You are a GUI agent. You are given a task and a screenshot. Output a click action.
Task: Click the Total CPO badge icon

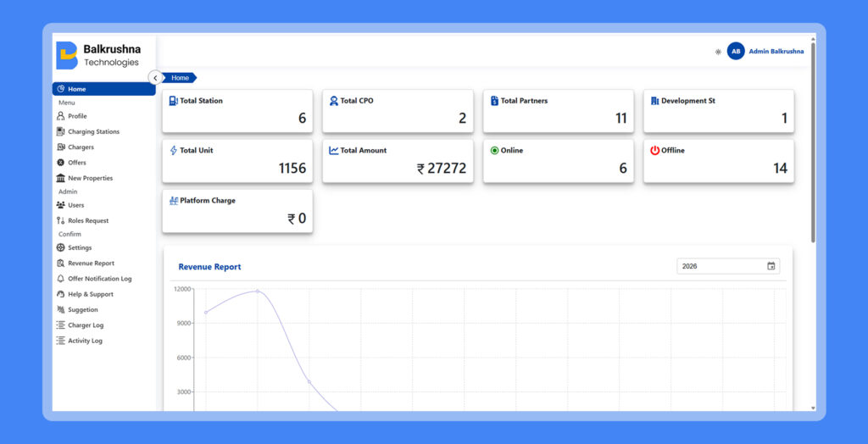click(334, 101)
